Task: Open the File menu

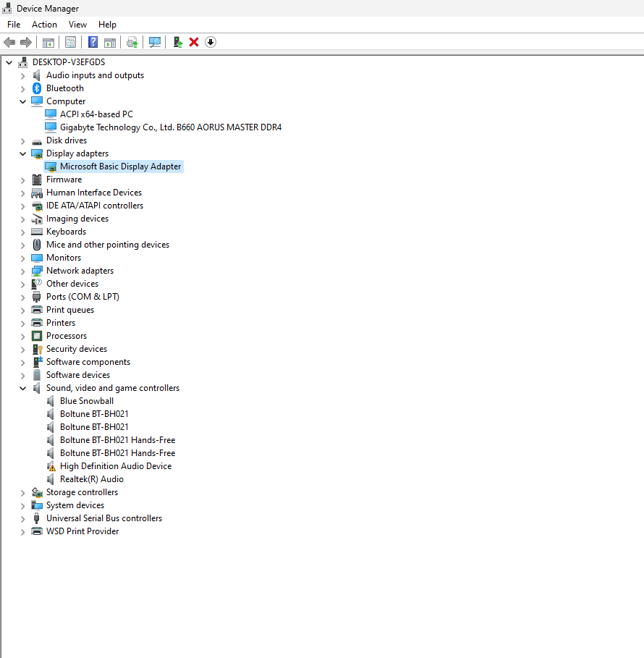Action: pos(14,25)
